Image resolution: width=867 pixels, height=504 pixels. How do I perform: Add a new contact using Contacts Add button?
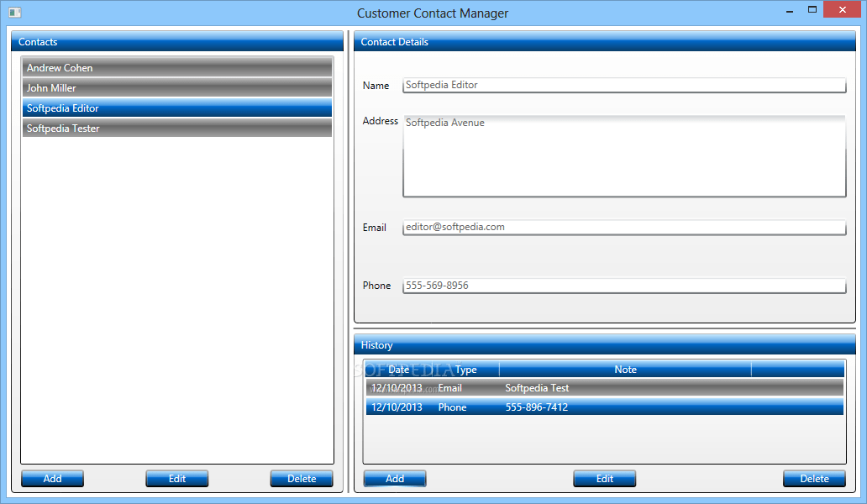(x=53, y=479)
